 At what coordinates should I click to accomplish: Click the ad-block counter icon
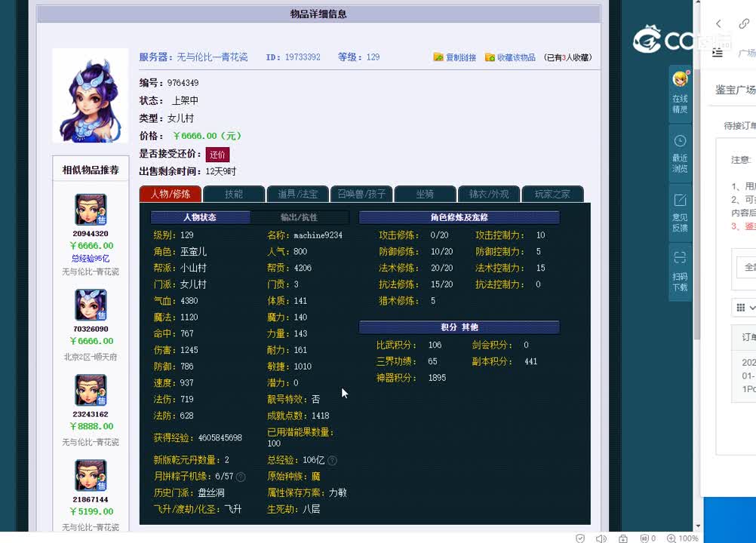pos(647,538)
